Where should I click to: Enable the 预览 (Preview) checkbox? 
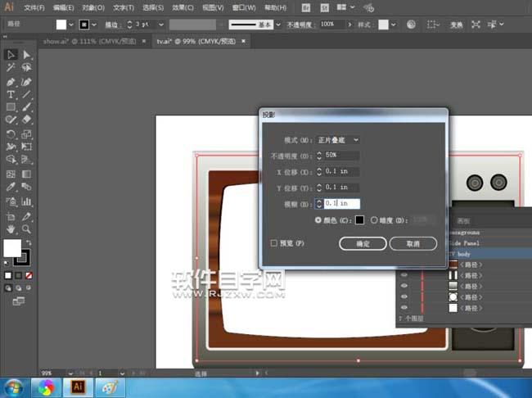point(274,243)
